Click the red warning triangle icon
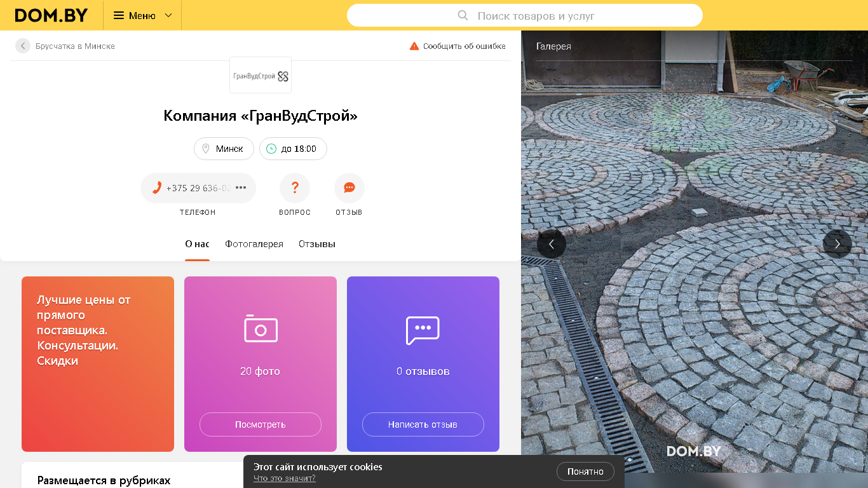 tap(414, 46)
